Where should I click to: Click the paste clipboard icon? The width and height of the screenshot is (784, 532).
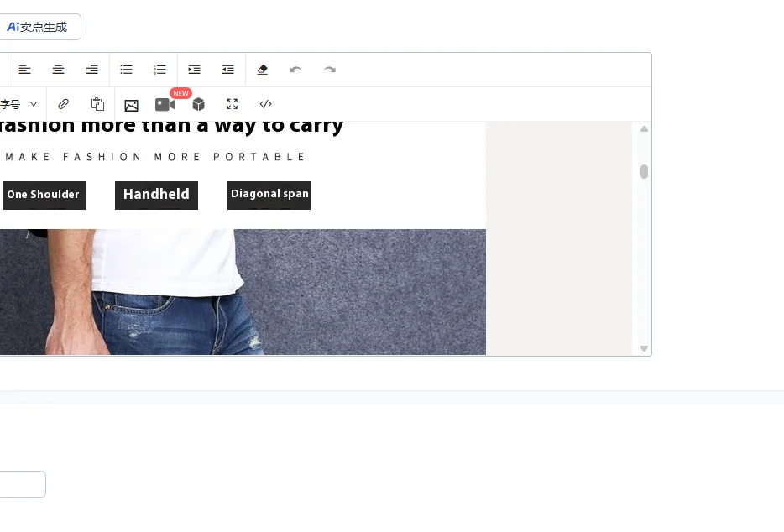click(97, 104)
